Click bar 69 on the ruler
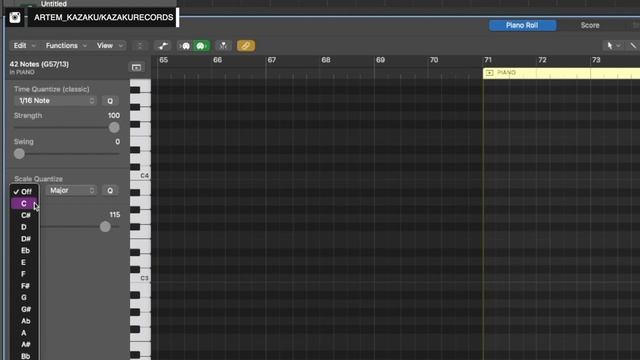The image size is (640, 360). (x=380, y=60)
